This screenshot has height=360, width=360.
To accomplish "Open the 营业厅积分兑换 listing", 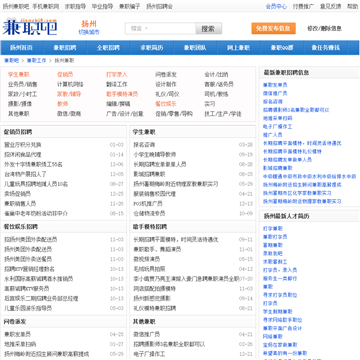I will click(x=23, y=145).
